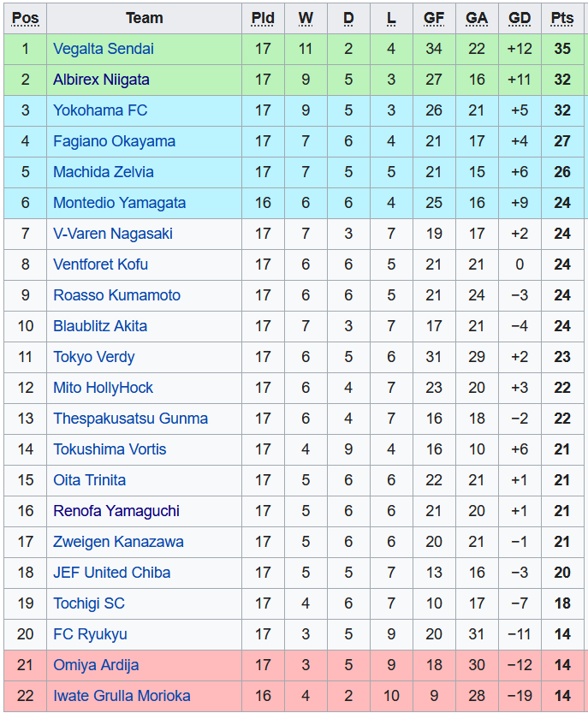Select the Fagiano Okayama link
This screenshot has height=713, width=588.
click(114, 141)
